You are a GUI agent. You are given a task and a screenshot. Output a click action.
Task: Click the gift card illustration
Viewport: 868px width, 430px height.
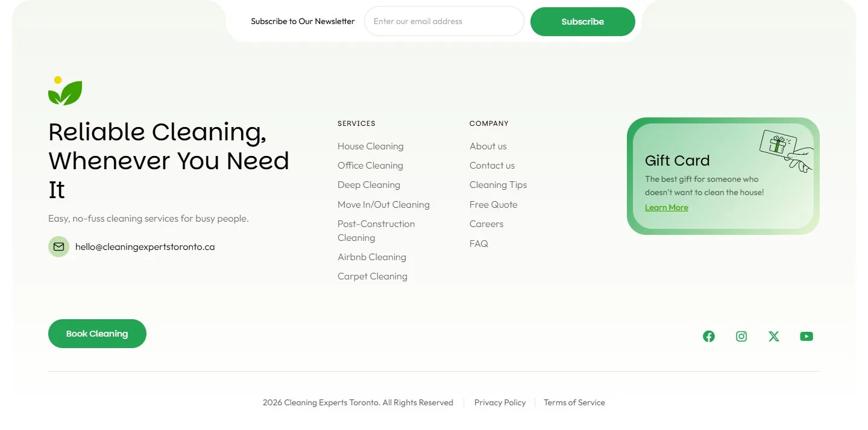pos(786,151)
